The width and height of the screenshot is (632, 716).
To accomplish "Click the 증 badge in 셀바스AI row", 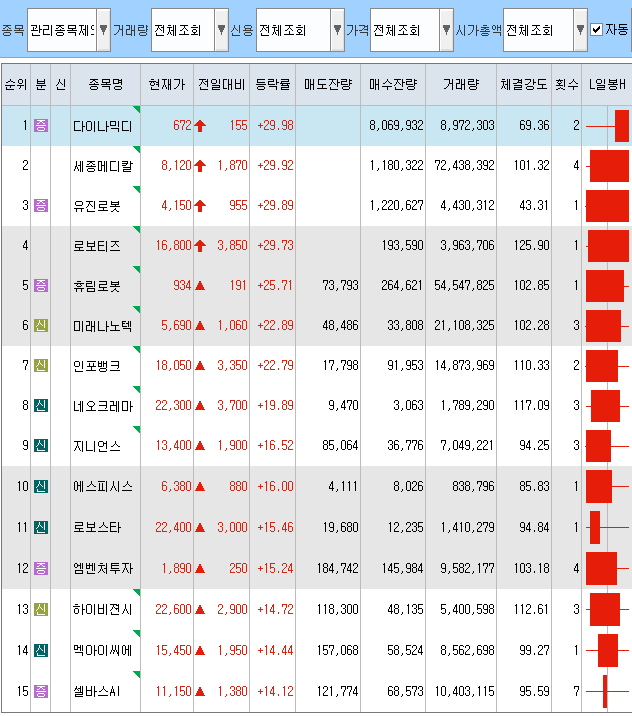I will pyautogui.click(x=41, y=691).
